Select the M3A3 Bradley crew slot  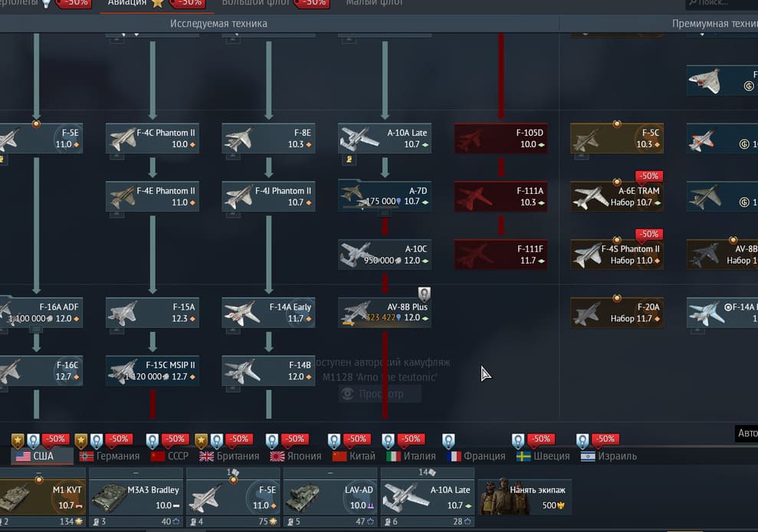coord(136,497)
